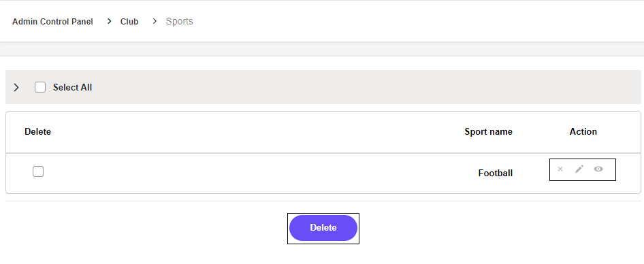This screenshot has width=644, height=264.
Task: Click the Football sport name text
Action: coord(496,174)
